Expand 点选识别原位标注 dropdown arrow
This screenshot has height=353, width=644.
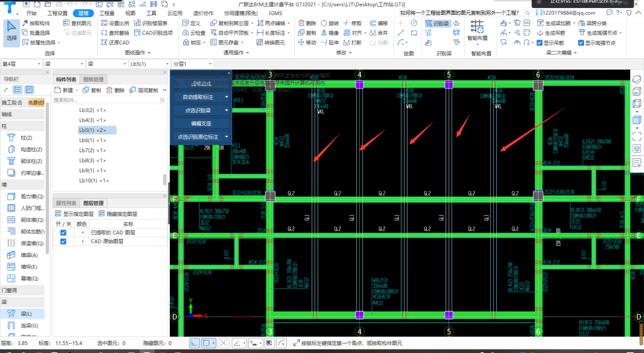pos(226,136)
